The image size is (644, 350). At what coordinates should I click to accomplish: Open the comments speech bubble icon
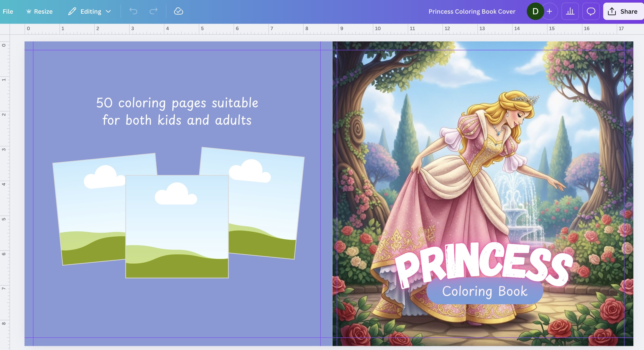591,11
